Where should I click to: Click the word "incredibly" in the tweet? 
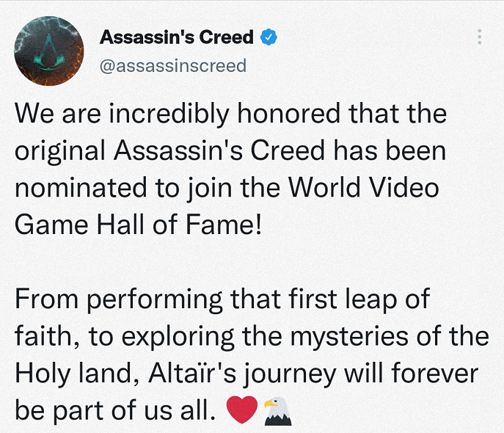178,114
